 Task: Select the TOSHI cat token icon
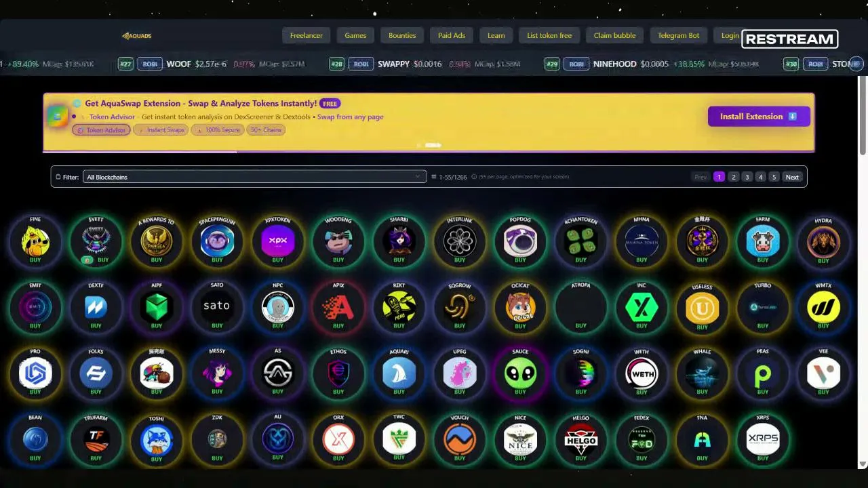tap(157, 440)
